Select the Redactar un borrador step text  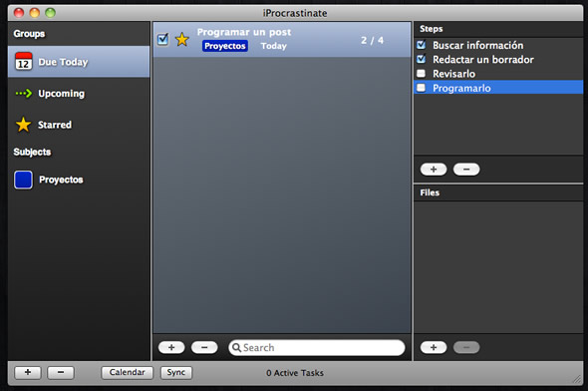[483, 60]
